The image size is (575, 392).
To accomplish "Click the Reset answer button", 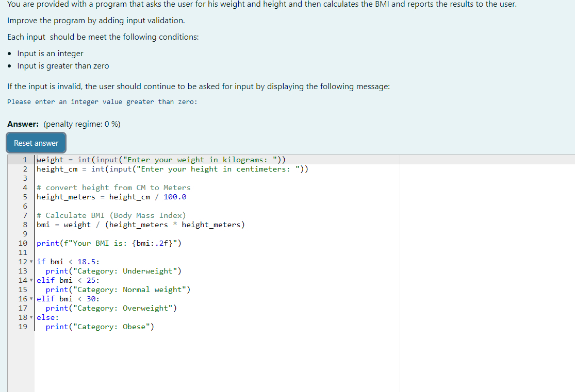I will point(36,143).
